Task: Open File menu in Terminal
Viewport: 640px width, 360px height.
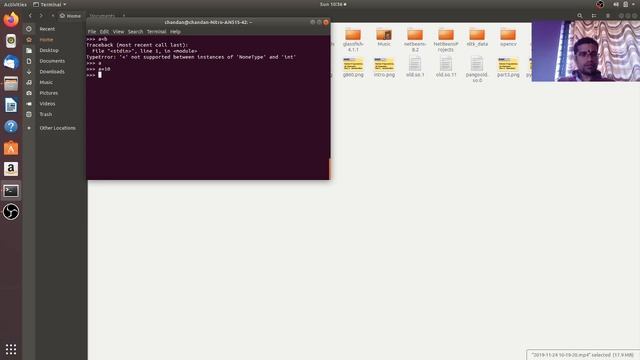Action: pos(92,31)
